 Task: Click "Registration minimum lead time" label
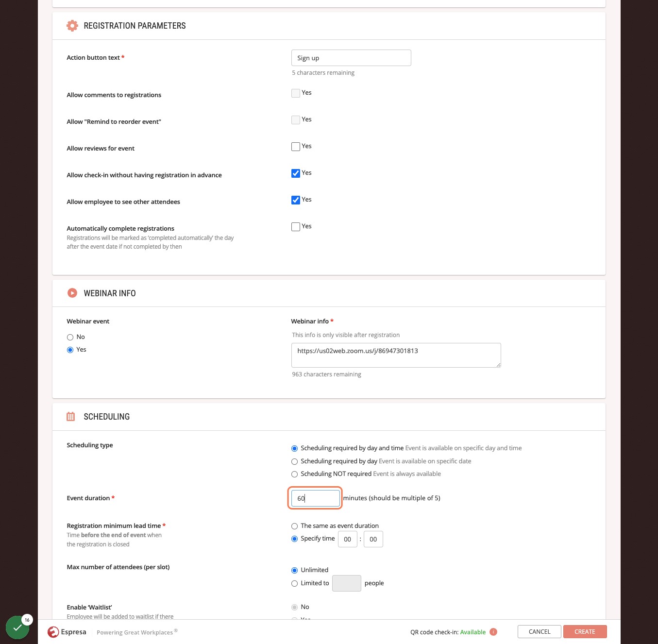114,526
